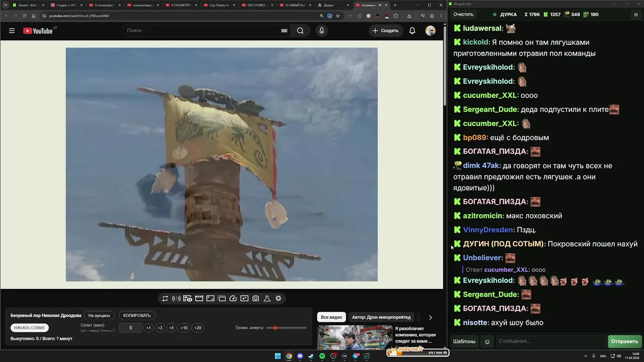Click the username nisotte in chat
Image resolution: width=644 pixels, height=362 pixels.
click(x=475, y=322)
